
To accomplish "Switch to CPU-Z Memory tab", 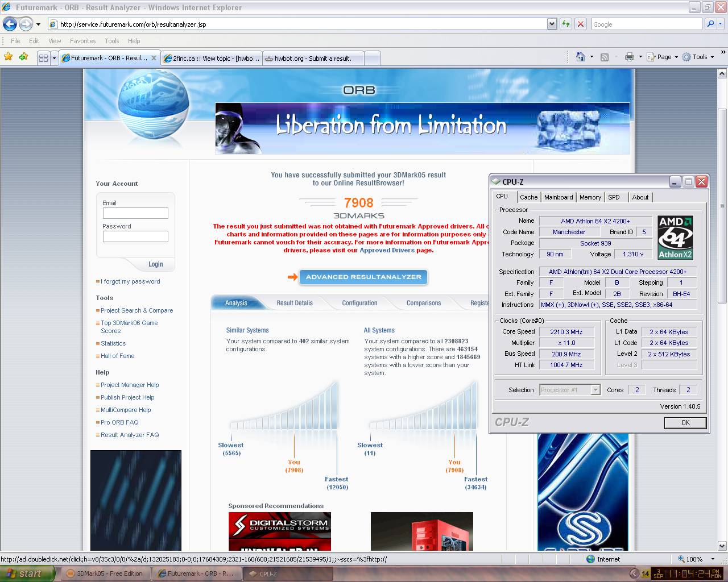I will pyautogui.click(x=590, y=197).
